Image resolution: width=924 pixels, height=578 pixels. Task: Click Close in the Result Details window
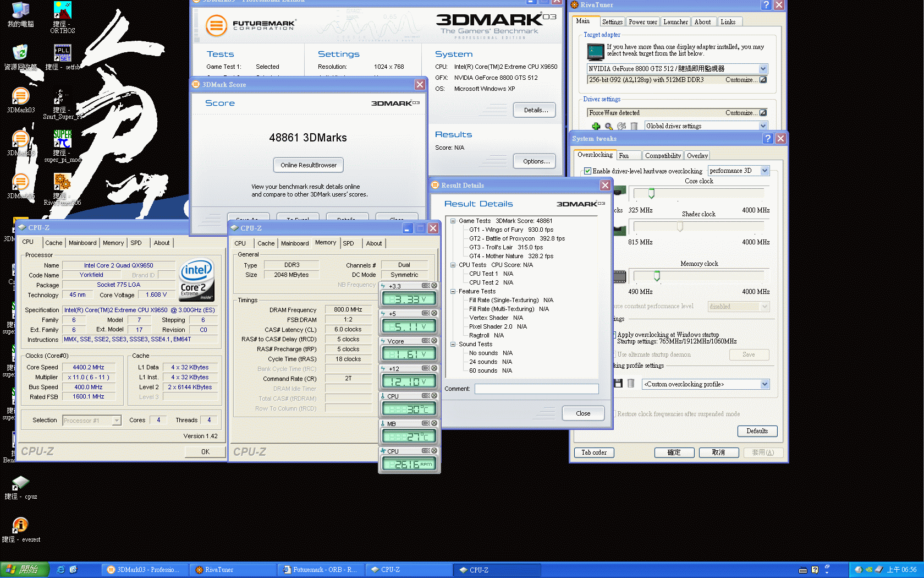coord(583,413)
